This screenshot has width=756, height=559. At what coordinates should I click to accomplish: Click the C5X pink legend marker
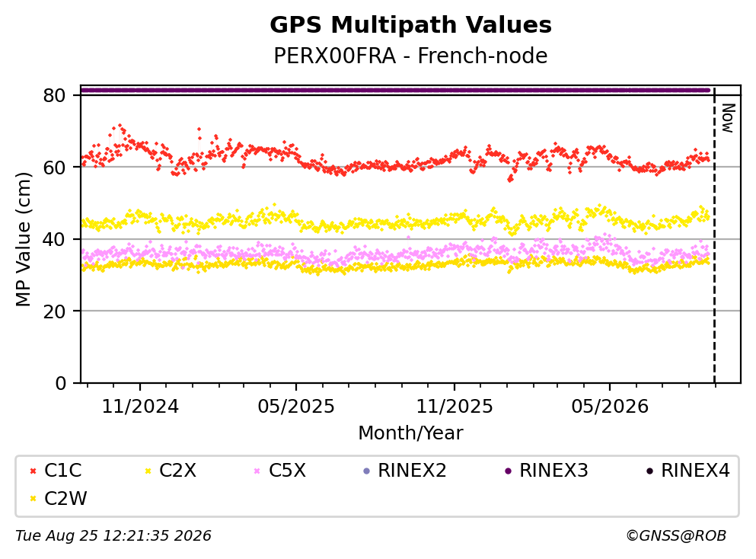pos(257,471)
